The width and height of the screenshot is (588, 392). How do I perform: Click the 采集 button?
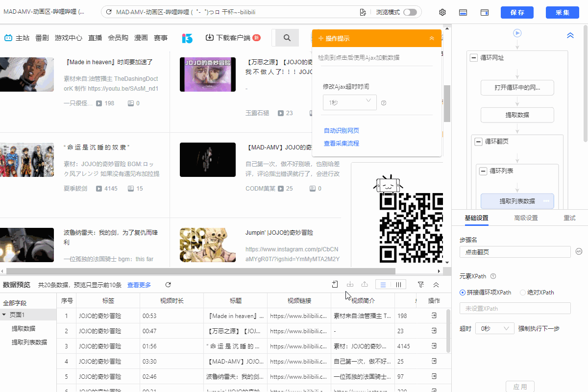tap(563, 12)
